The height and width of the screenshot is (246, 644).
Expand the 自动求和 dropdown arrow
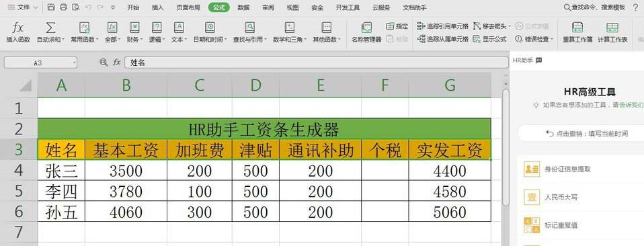click(64, 40)
